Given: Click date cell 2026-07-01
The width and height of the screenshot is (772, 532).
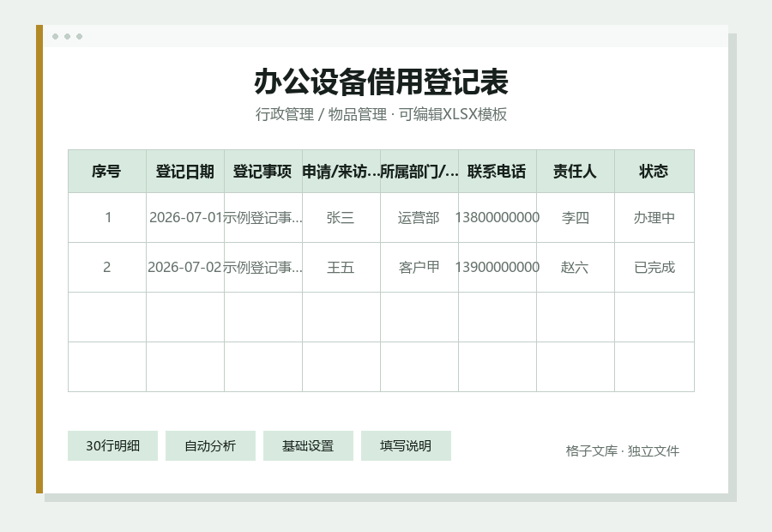Looking at the screenshot, I should pyautogui.click(x=185, y=217).
